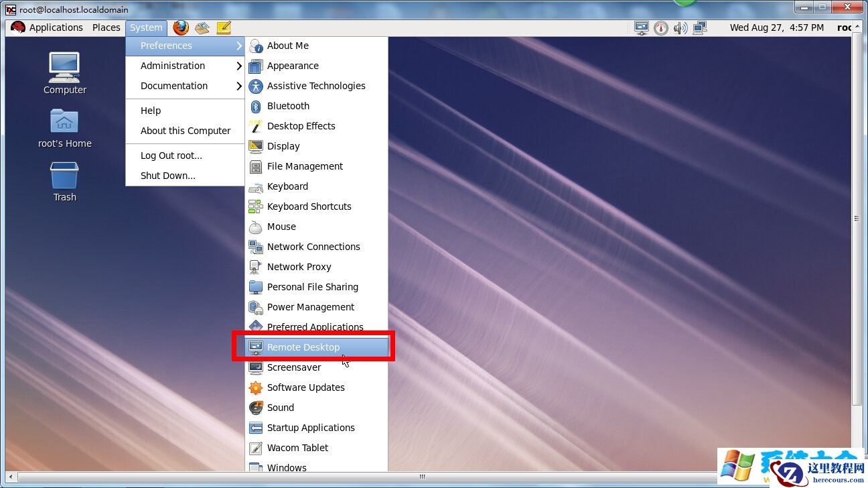Open Bluetooth preferences

(317, 106)
